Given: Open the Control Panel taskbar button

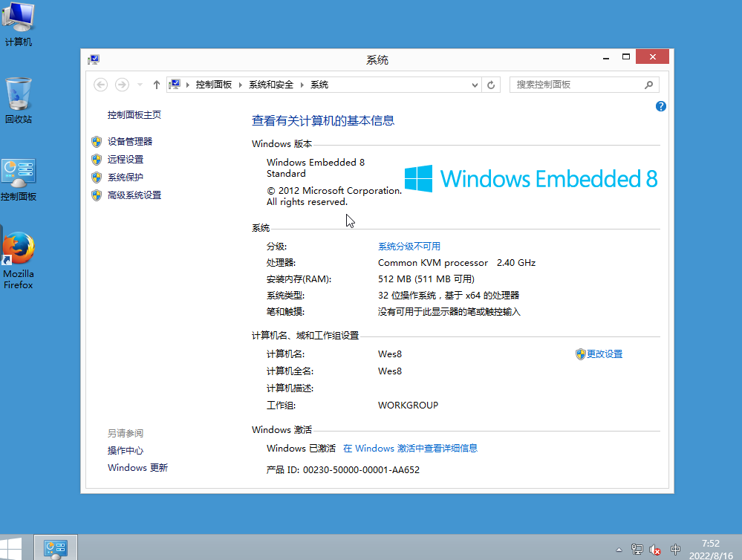Looking at the screenshot, I should click(56, 548).
